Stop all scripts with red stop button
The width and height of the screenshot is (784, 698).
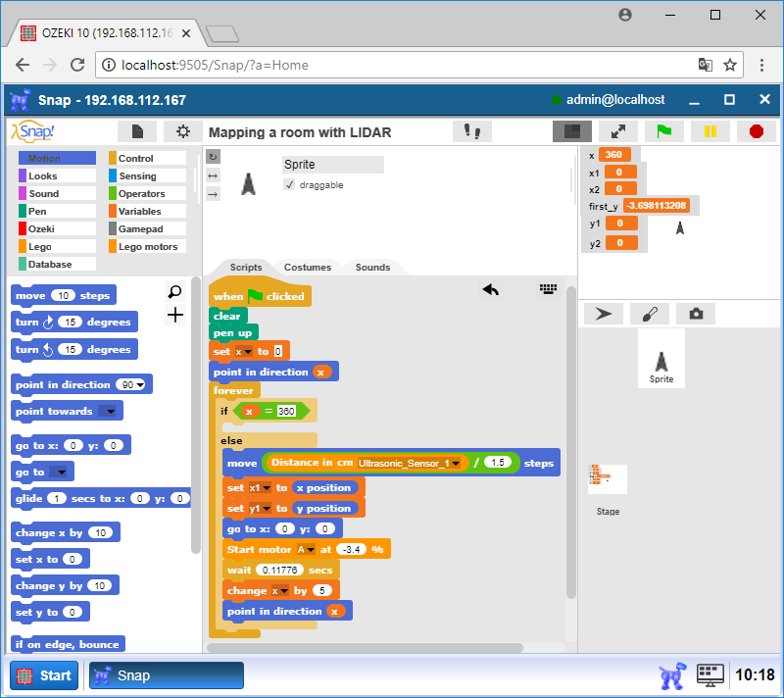[x=756, y=131]
